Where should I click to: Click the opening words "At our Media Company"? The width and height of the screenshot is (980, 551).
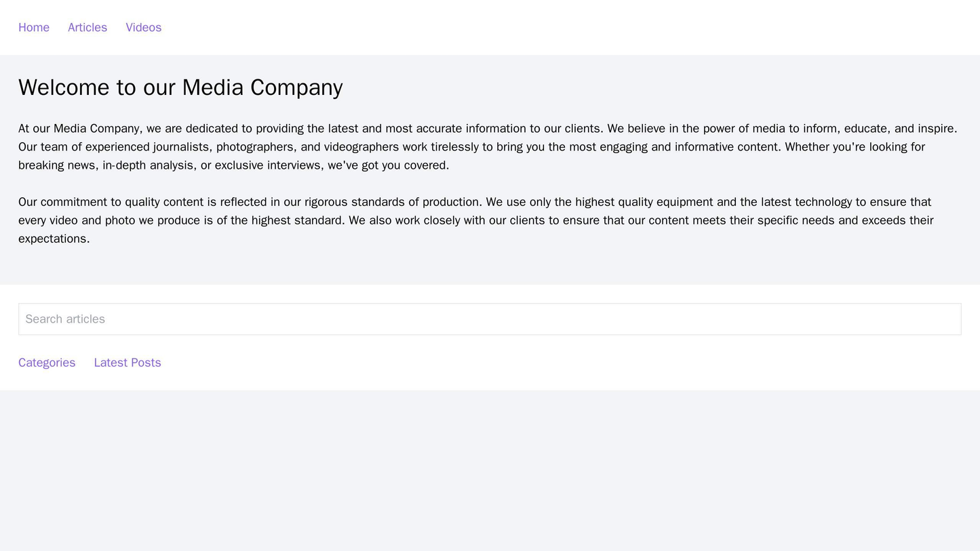tap(77, 129)
